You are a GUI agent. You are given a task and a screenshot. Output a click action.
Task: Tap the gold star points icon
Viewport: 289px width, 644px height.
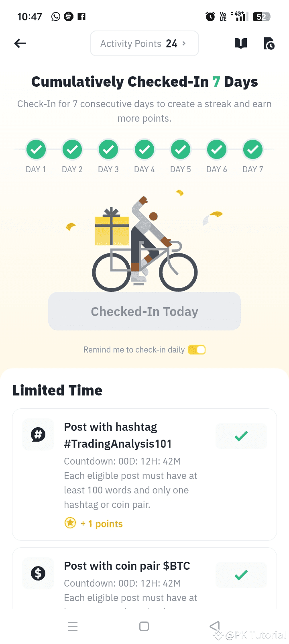[70, 523]
